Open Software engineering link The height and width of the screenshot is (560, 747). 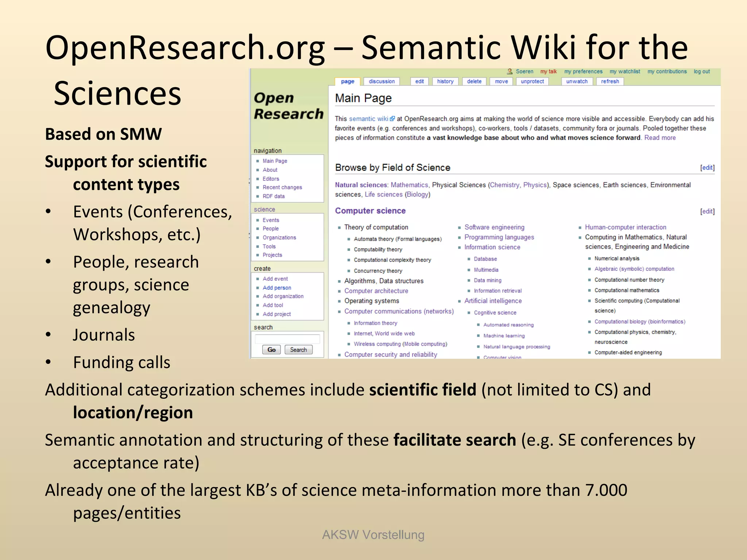(494, 227)
